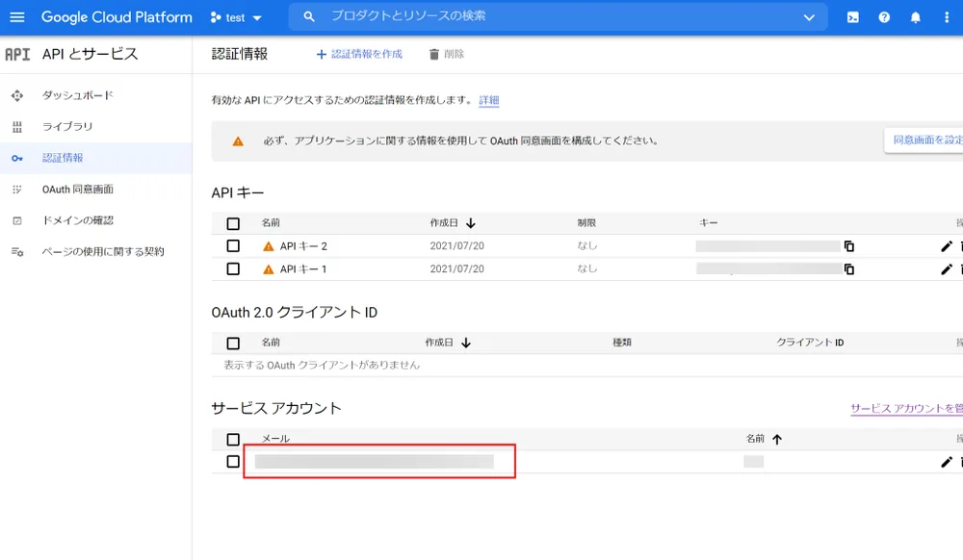Click the page usage agreement icon
This screenshot has width=963, height=560.
click(x=17, y=252)
